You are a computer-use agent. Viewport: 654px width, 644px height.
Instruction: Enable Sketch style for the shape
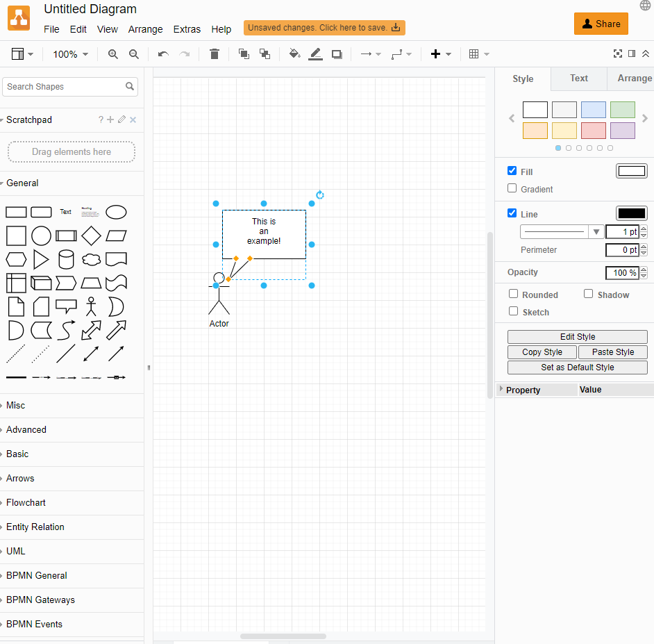click(x=513, y=312)
